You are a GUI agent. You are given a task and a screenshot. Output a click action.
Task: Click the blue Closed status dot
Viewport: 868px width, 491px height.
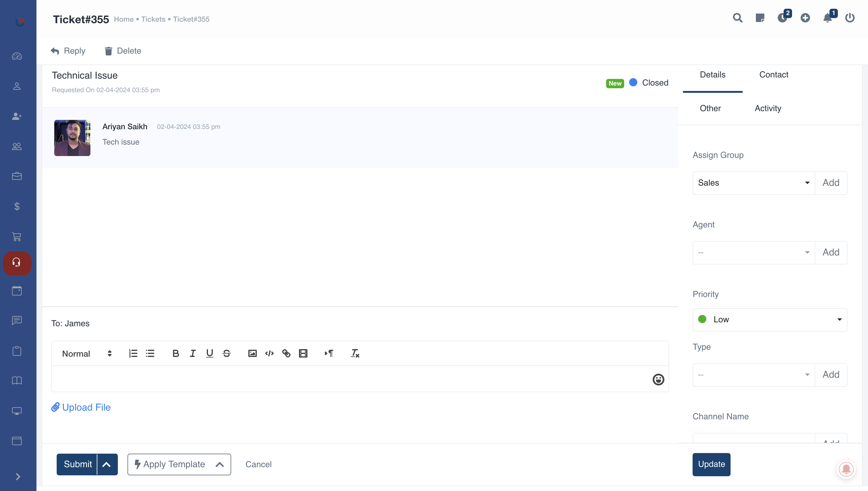coord(633,82)
